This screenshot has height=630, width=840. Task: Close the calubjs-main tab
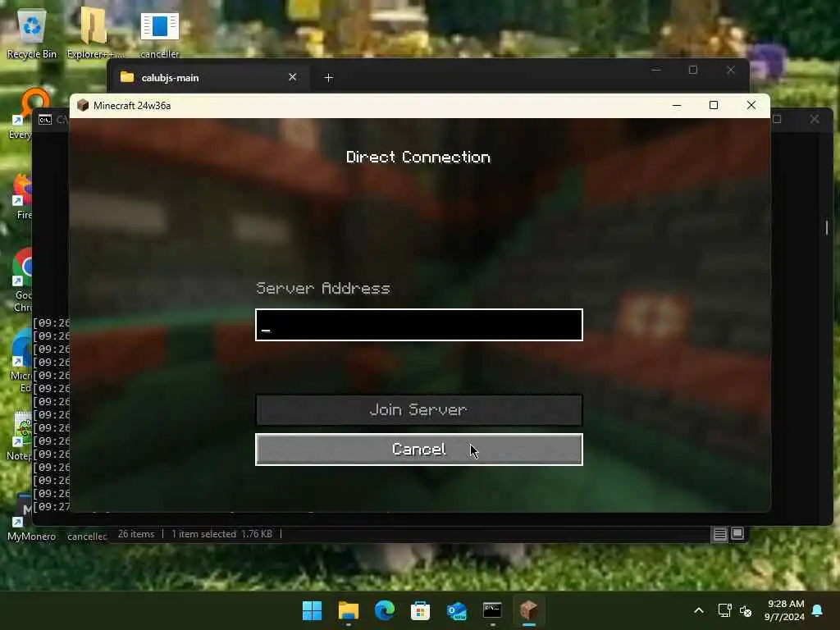tap(293, 77)
